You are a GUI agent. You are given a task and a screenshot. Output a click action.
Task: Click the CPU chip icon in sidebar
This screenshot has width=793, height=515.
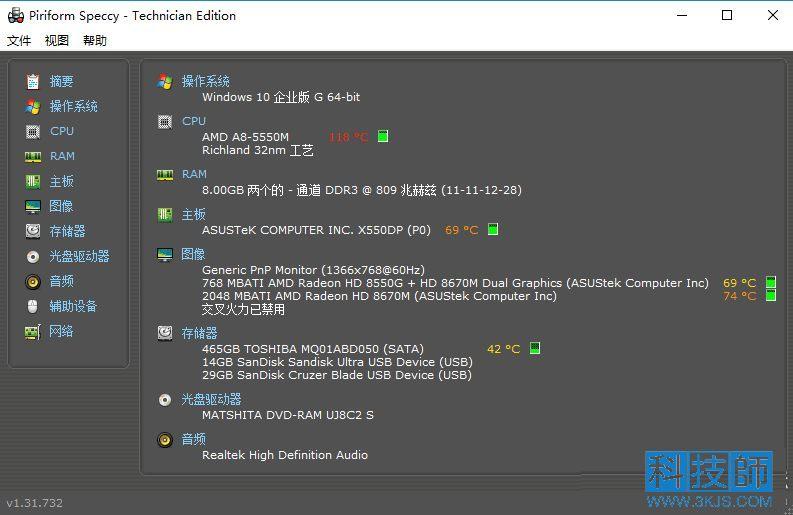pos(33,132)
